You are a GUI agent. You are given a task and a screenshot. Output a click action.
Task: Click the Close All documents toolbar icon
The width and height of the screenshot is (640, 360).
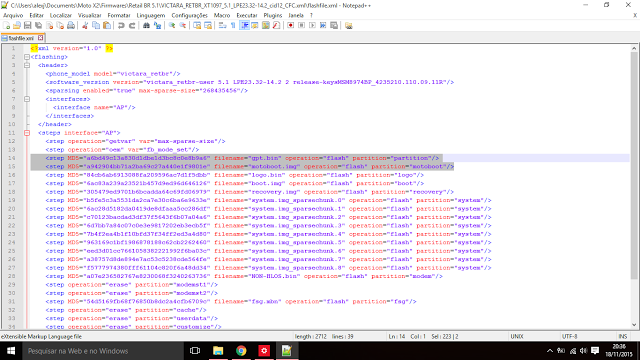click(60, 26)
